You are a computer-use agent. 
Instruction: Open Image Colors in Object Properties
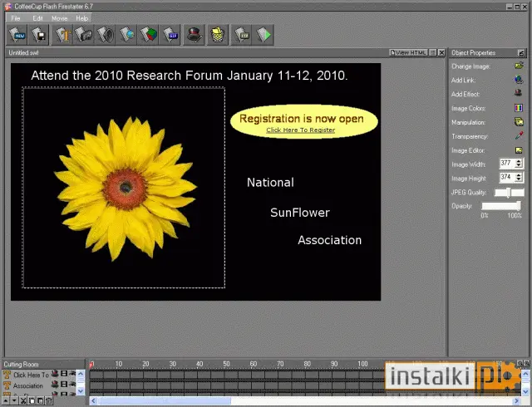point(519,108)
